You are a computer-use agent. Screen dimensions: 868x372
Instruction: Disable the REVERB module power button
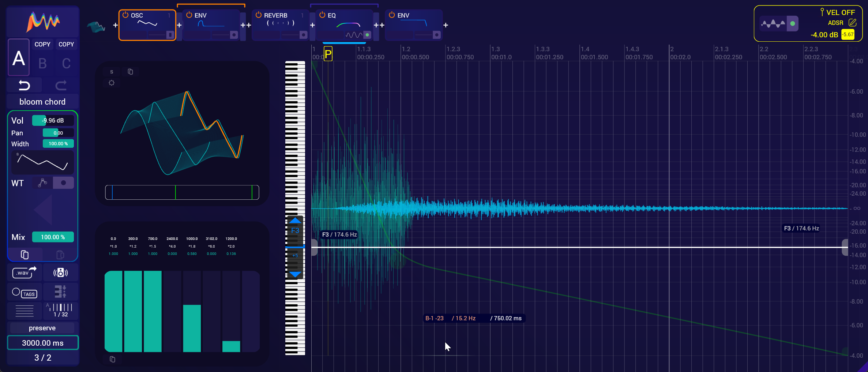[x=259, y=15]
